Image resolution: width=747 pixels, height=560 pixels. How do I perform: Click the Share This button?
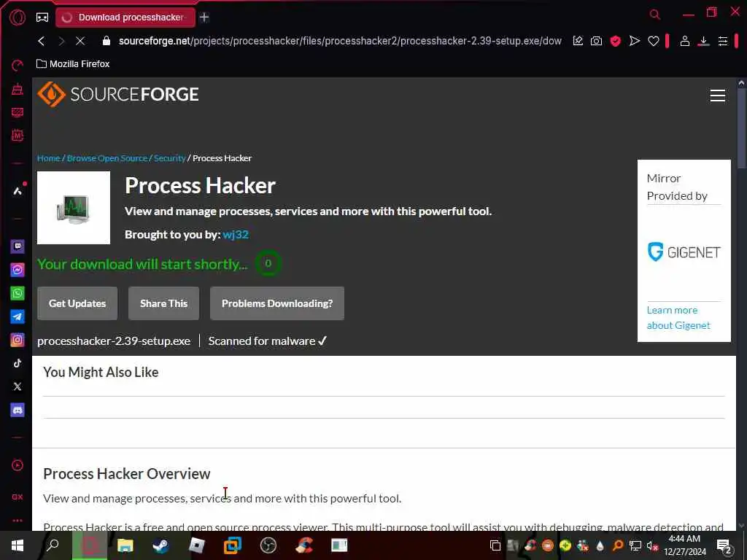point(164,303)
